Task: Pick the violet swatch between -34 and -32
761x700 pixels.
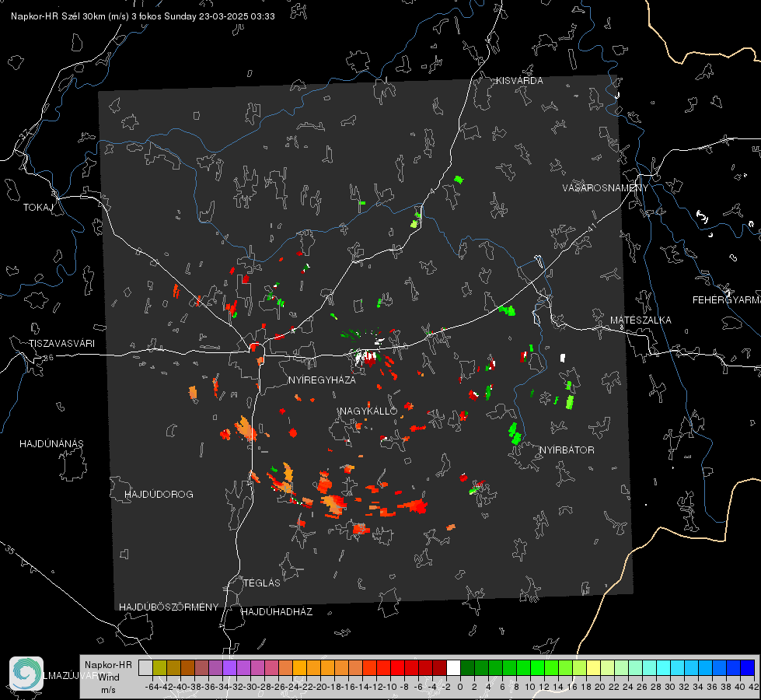Action: 229,667
